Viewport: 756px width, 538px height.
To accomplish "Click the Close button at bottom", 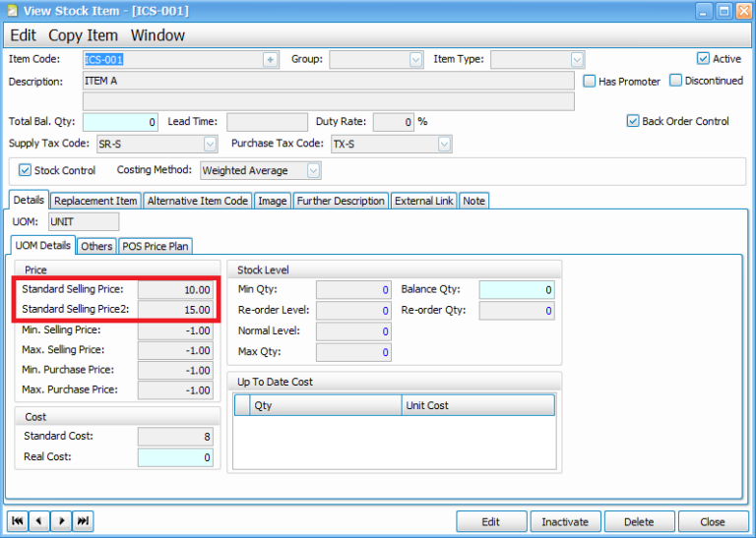I will click(x=713, y=521).
